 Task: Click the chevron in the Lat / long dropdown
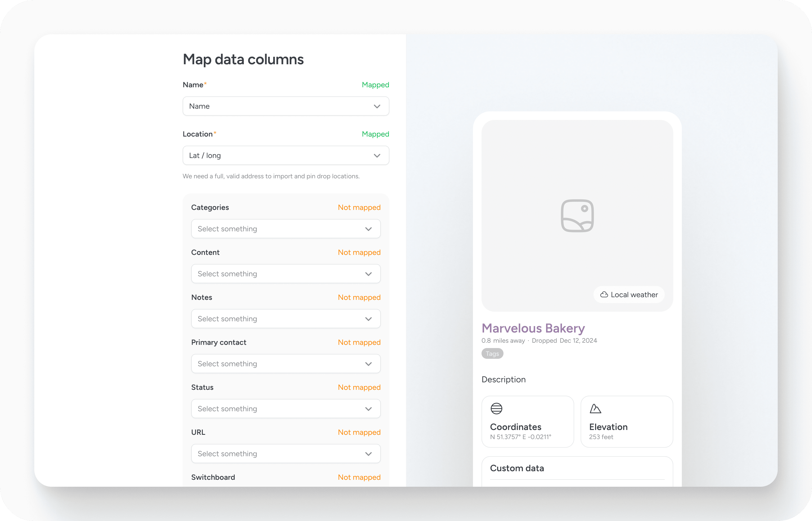[377, 156]
